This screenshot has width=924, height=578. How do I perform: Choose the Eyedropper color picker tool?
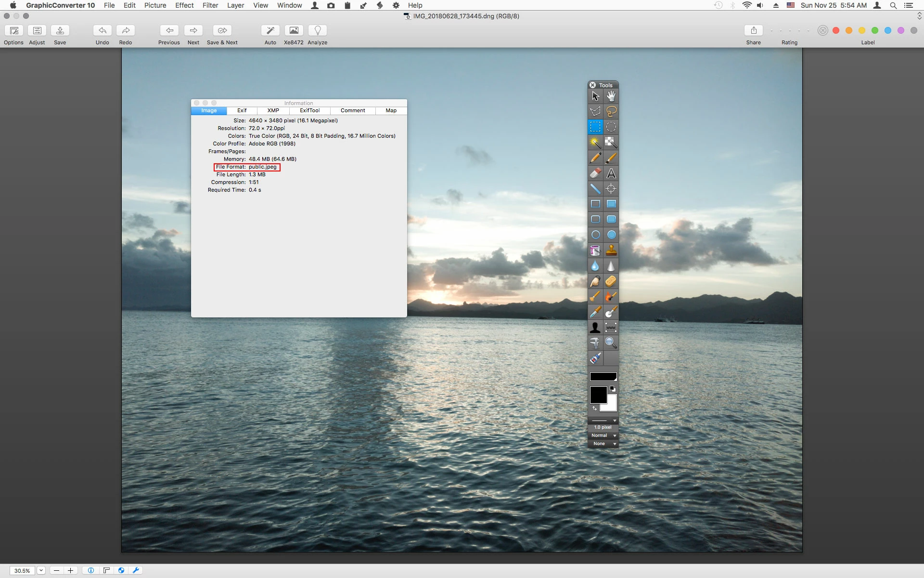[595, 312]
